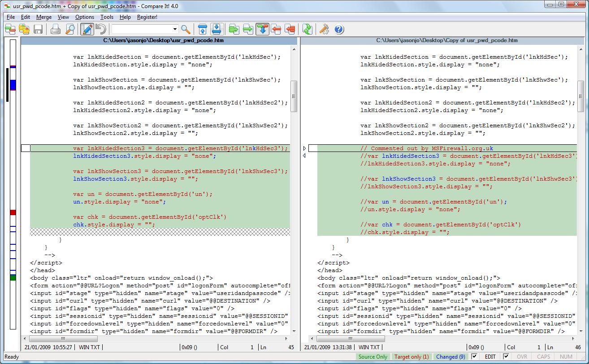Click the Target only (1) status label
The width and height of the screenshot is (589, 364).
tap(411, 357)
